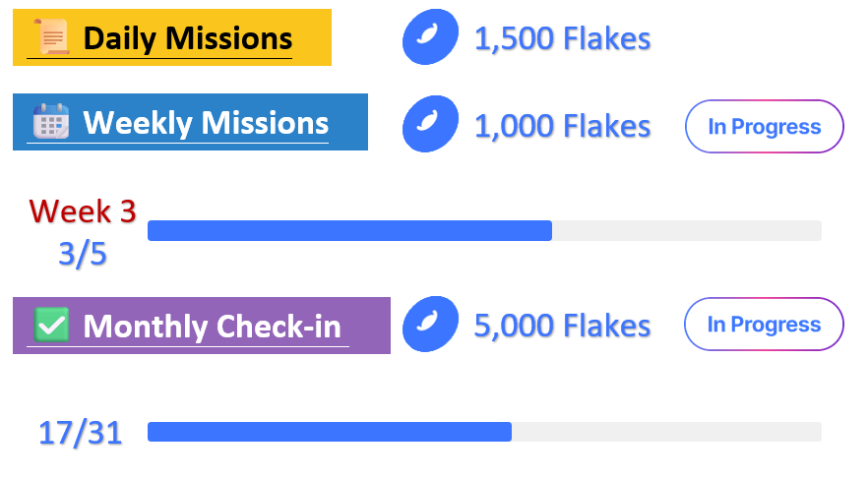Screen dimensions: 868x479
Task: Click the scroll icon beside Daily Missions
Action: coord(51,37)
